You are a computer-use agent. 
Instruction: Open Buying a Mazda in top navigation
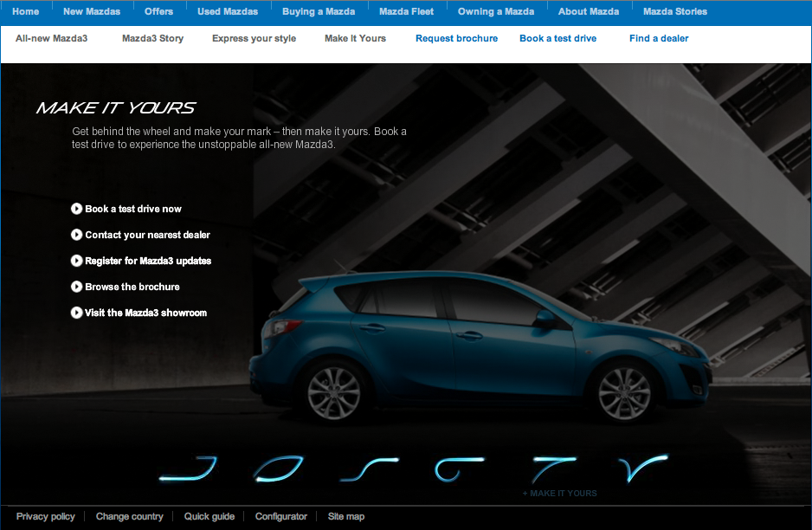319,11
